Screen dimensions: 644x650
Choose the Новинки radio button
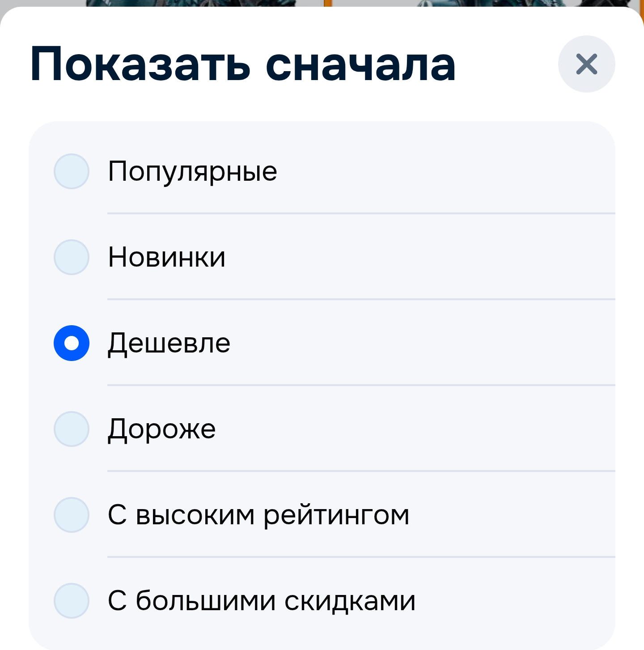[x=72, y=257]
